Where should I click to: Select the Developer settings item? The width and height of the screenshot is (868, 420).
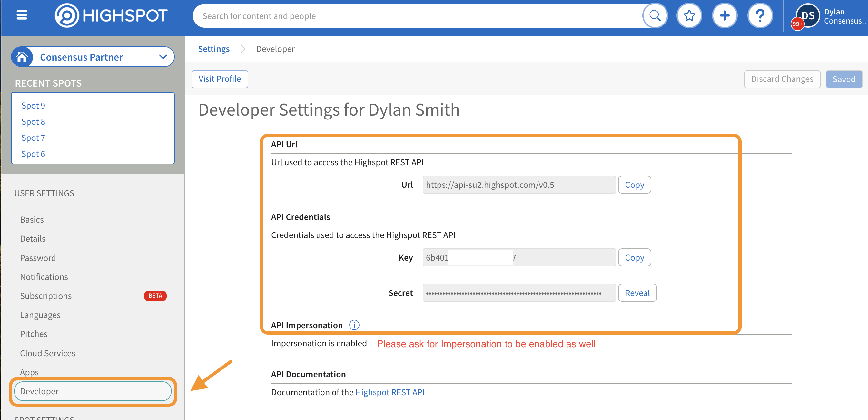click(93, 391)
